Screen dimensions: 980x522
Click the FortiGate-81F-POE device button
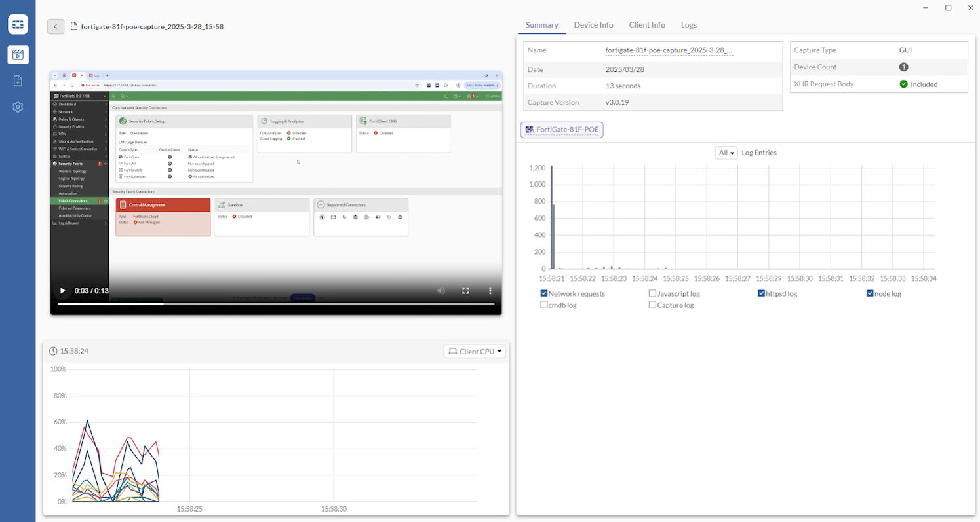click(562, 130)
